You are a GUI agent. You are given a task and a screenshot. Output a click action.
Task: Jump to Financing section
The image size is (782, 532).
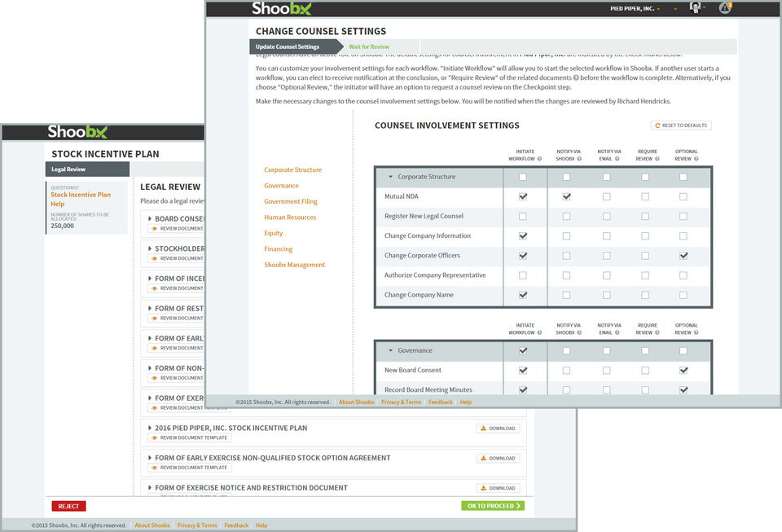coord(279,249)
